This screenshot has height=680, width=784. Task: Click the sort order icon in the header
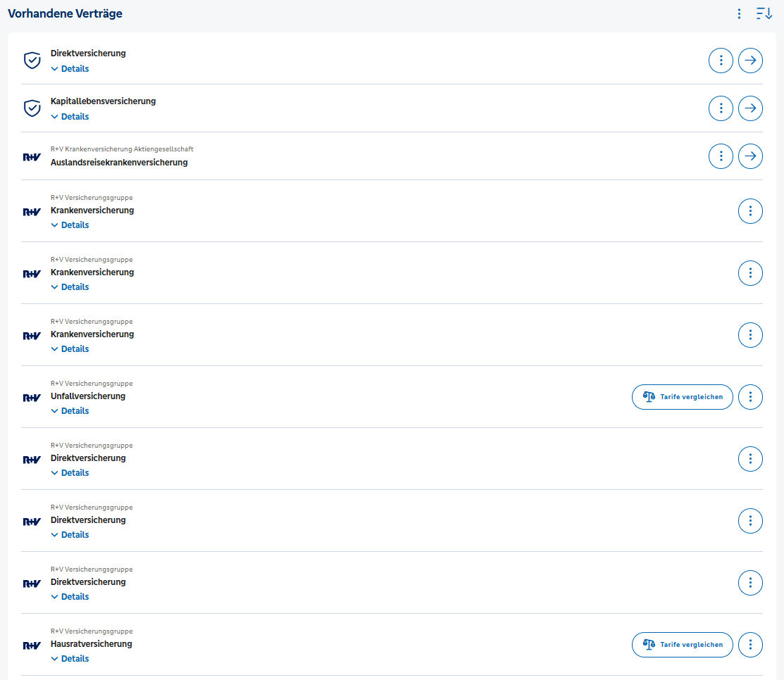(x=764, y=13)
